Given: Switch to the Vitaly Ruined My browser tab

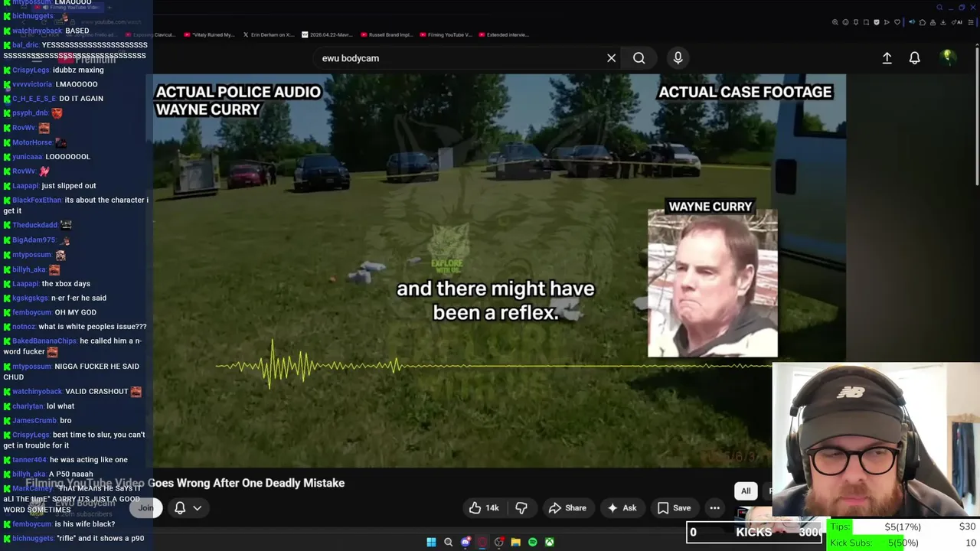Looking at the screenshot, I should pyautogui.click(x=209, y=34).
